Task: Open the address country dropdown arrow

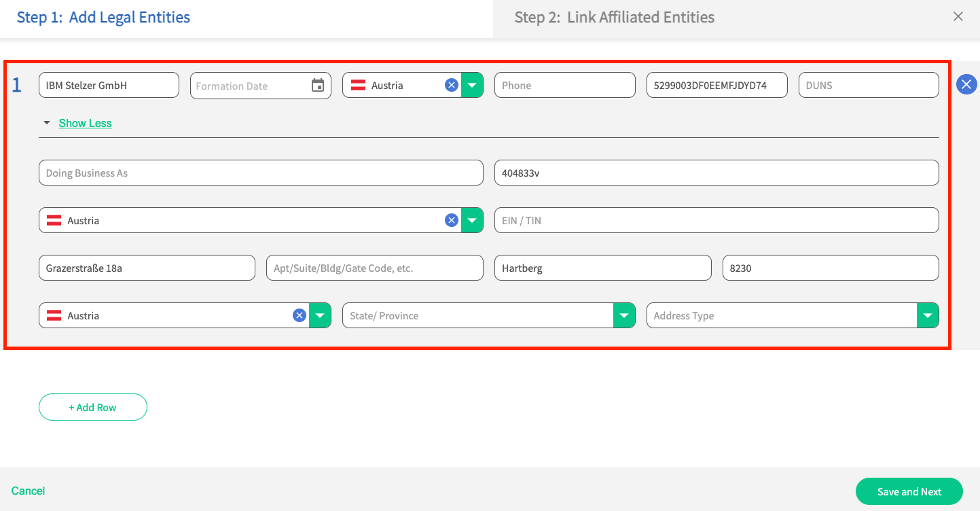Action: tap(320, 315)
